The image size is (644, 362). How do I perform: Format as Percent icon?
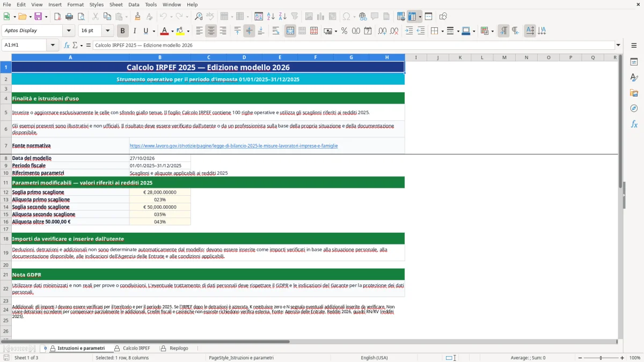pyautogui.click(x=344, y=31)
